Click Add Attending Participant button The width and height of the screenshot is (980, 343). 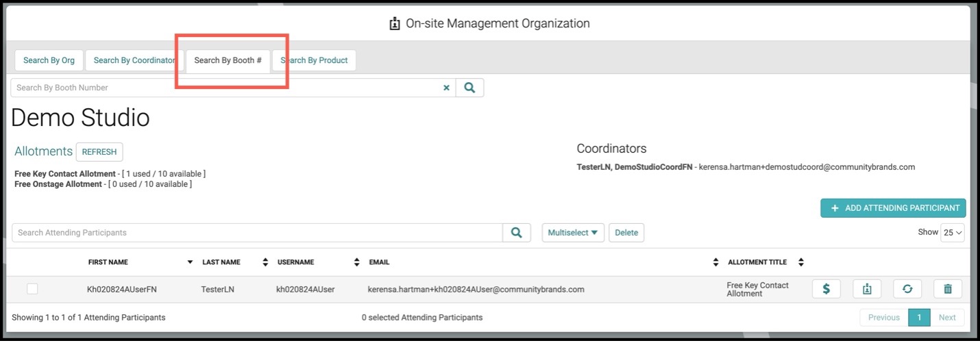pyautogui.click(x=893, y=208)
